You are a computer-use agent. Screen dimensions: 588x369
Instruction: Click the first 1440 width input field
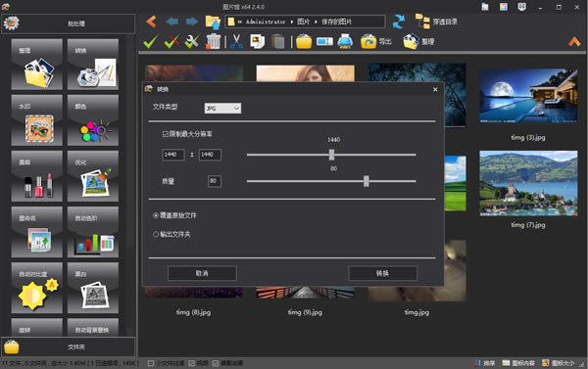(172, 155)
